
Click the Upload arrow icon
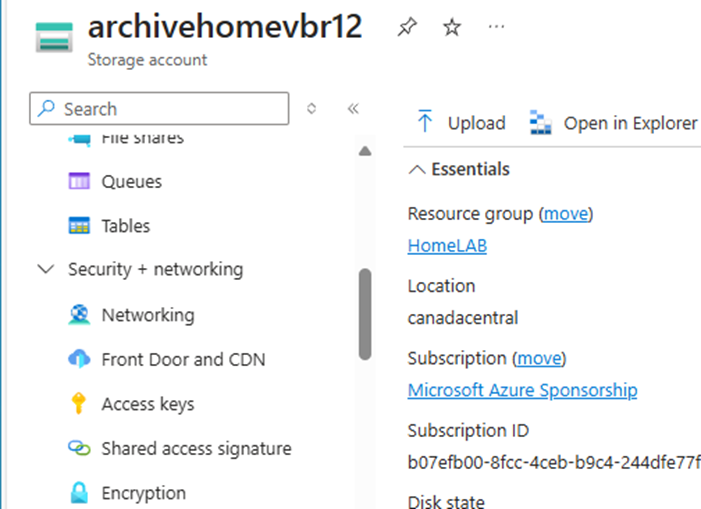425,121
